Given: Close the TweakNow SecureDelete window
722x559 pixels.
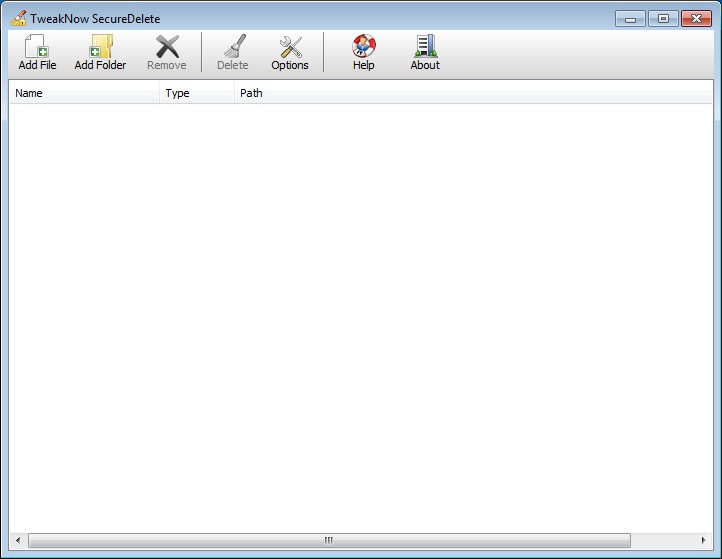Looking at the screenshot, I should coord(696,19).
